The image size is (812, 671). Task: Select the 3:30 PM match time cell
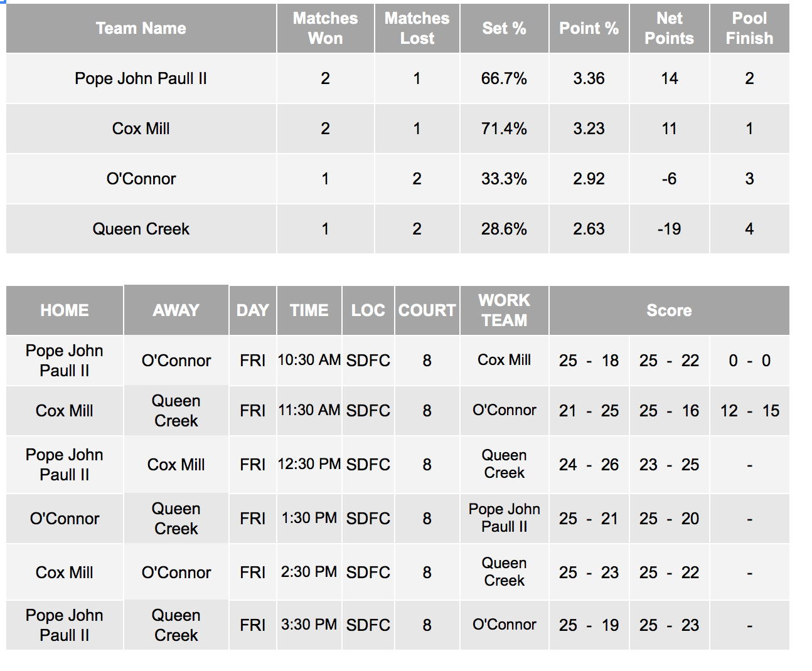309,625
